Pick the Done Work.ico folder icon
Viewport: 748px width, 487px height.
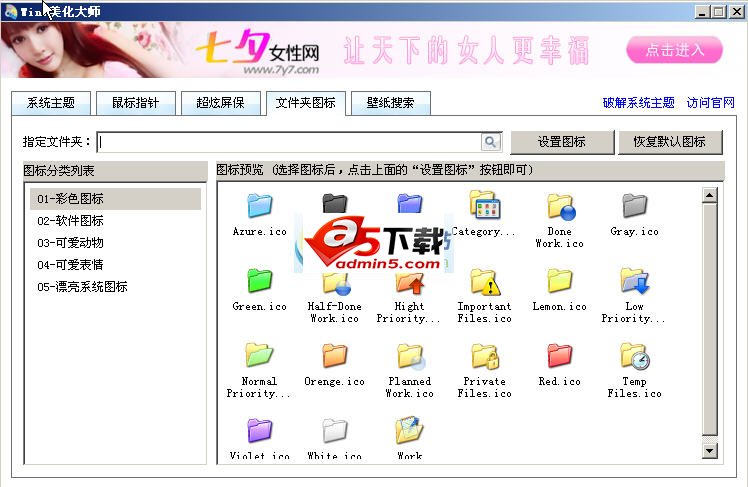560,207
